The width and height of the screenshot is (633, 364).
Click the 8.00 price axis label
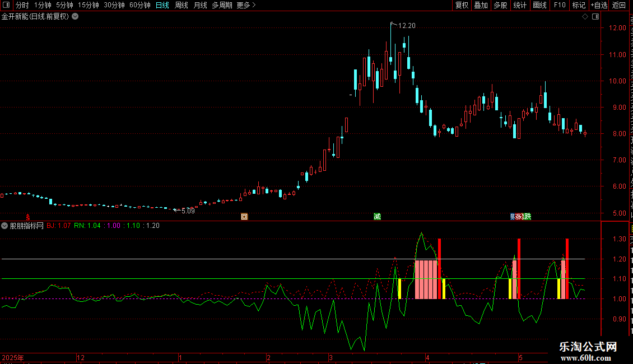point(619,134)
